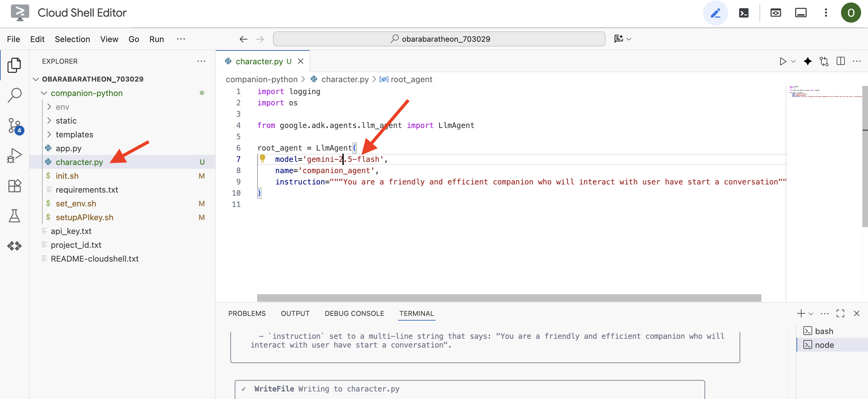Open the terminal from top header
The image size is (868, 399).
(743, 13)
